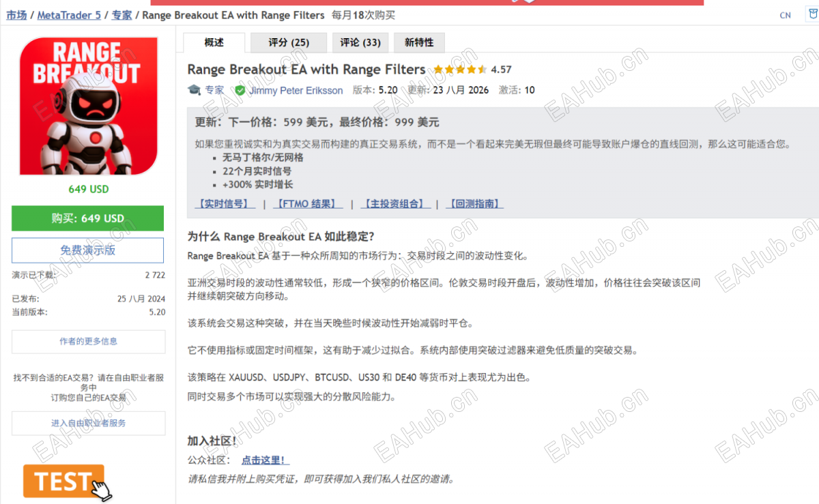Open the 专家 breadcrumb link

pos(121,15)
